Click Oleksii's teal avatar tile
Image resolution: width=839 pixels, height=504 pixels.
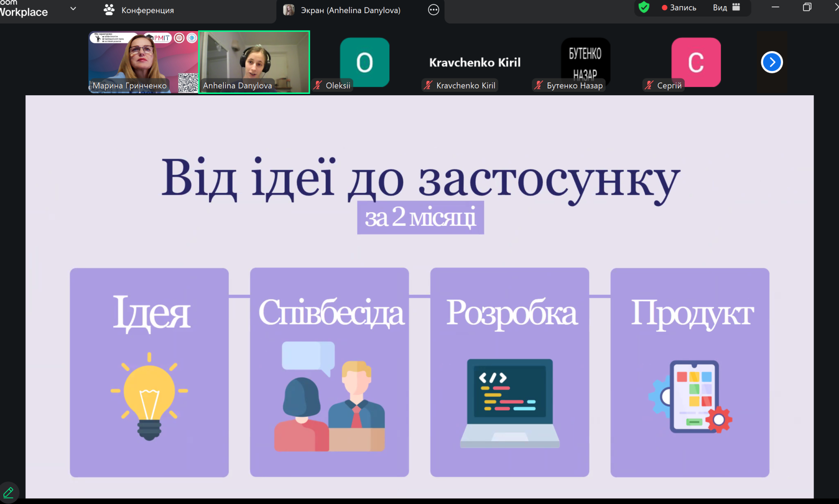[x=364, y=61]
